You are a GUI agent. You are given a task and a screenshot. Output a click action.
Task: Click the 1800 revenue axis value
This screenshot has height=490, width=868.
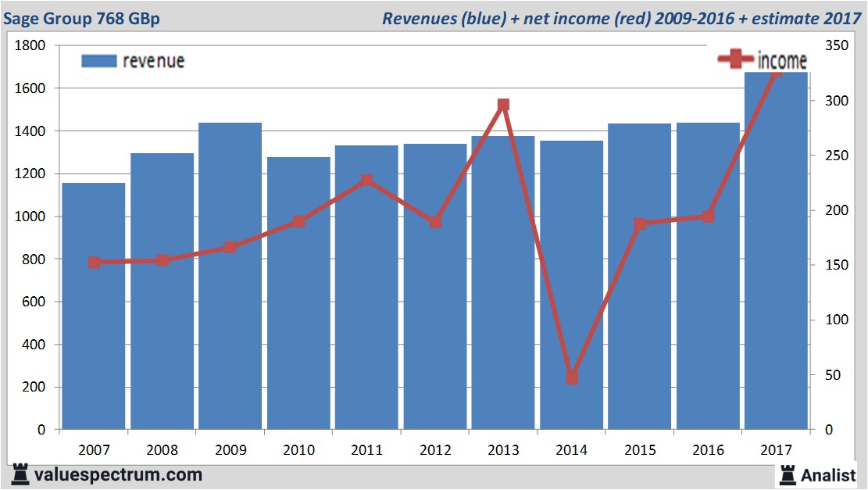30,45
